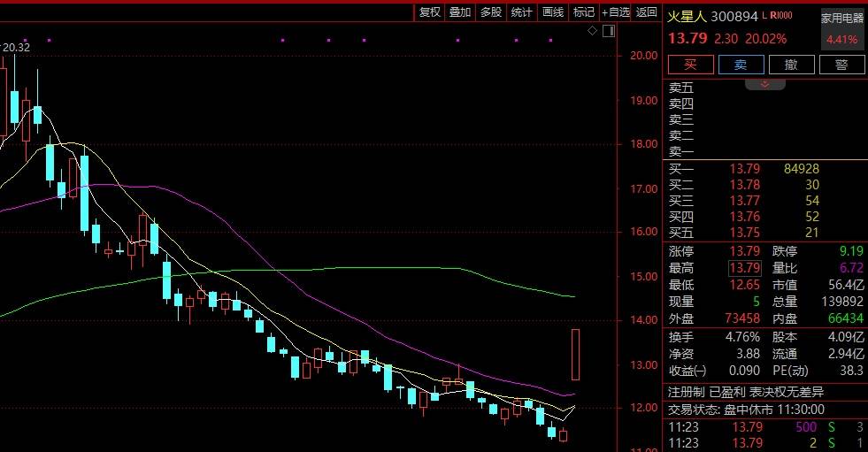Expand the order book with double-chevron arrow

765,83
